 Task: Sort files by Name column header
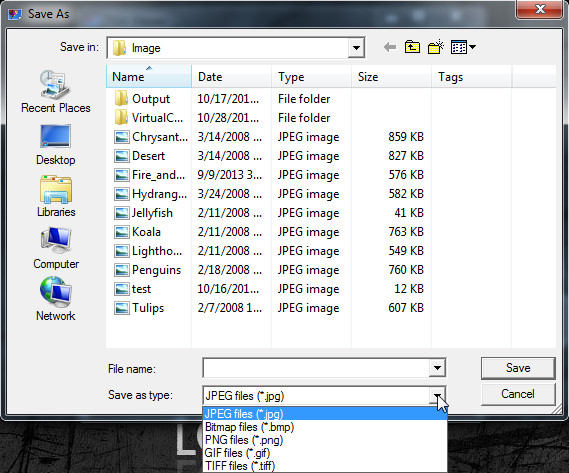click(149, 77)
